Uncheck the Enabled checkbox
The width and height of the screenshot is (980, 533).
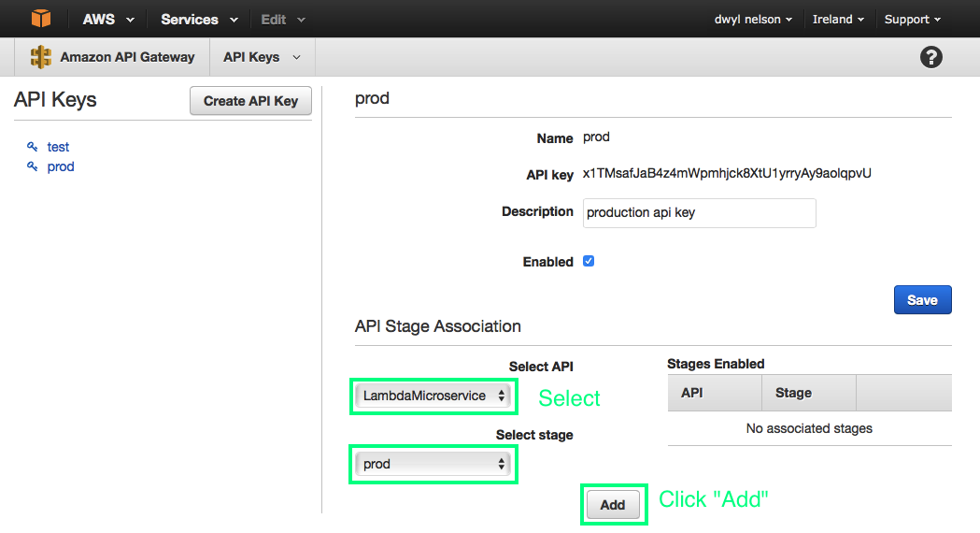(x=589, y=261)
